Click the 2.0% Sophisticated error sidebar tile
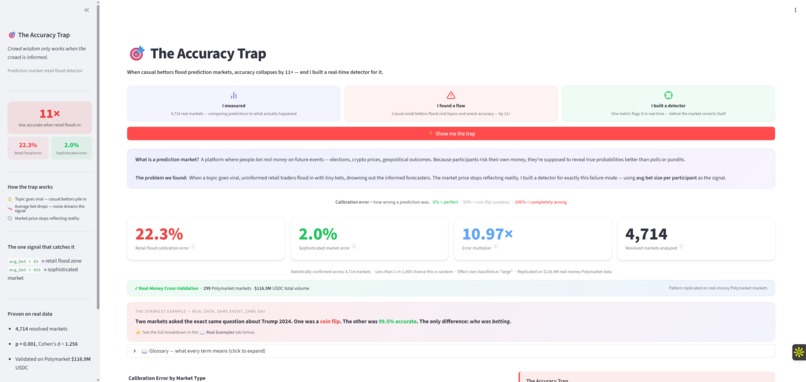The image size is (806, 382). point(71,148)
